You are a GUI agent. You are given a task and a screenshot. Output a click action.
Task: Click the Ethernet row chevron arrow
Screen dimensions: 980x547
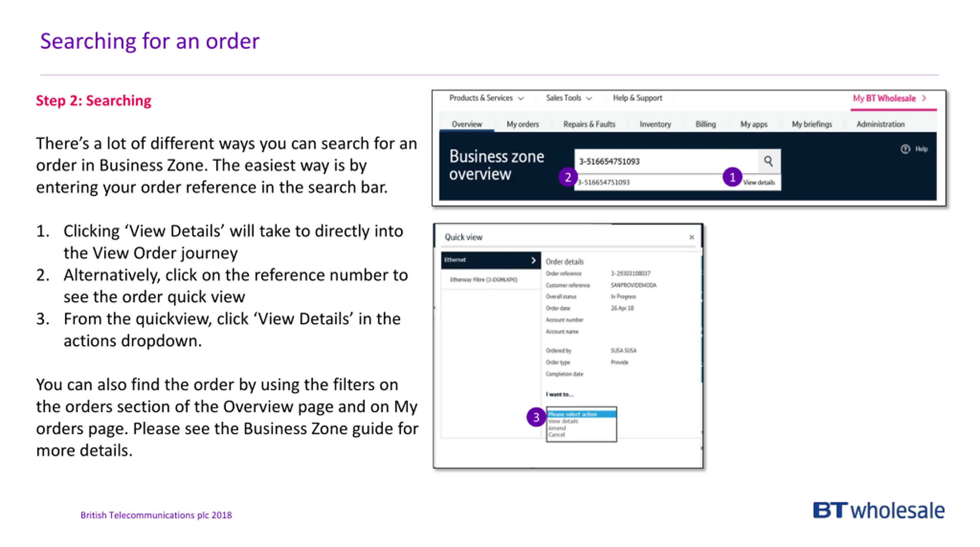[x=533, y=260]
